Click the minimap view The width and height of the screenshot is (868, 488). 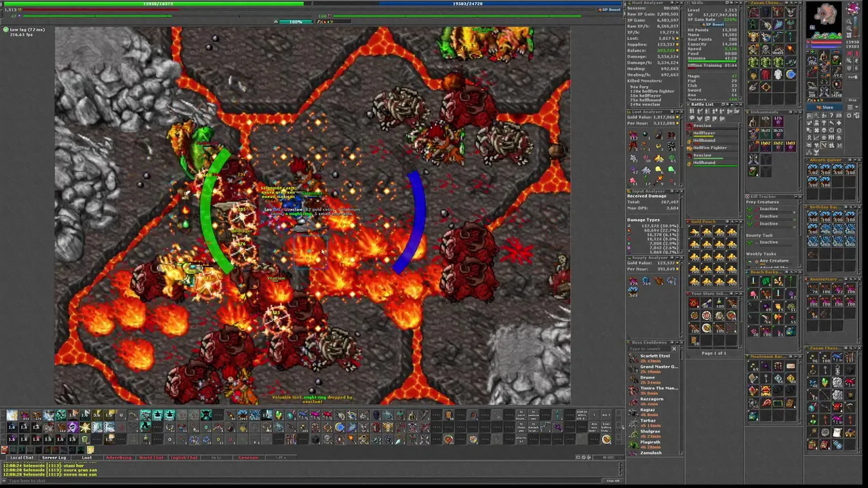825,20
